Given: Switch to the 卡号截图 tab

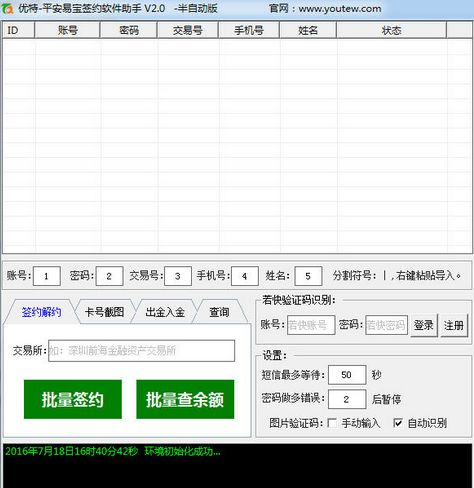Looking at the screenshot, I should pos(104,312).
